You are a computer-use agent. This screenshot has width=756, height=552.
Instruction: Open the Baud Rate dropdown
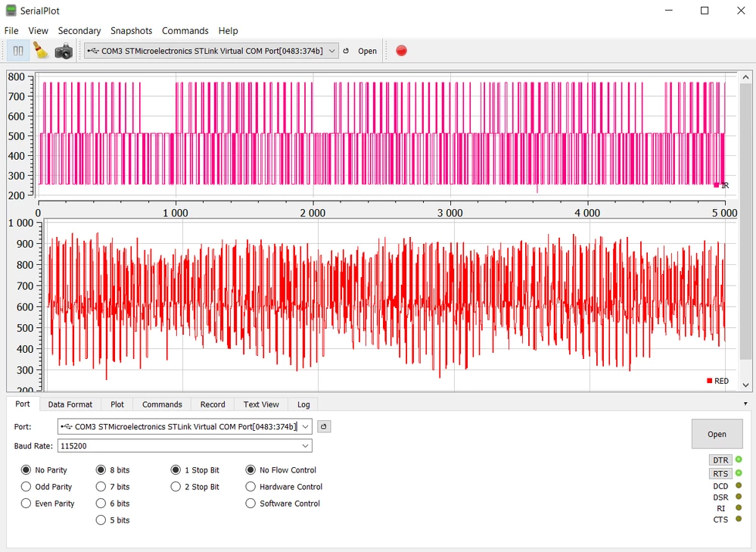(x=305, y=446)
